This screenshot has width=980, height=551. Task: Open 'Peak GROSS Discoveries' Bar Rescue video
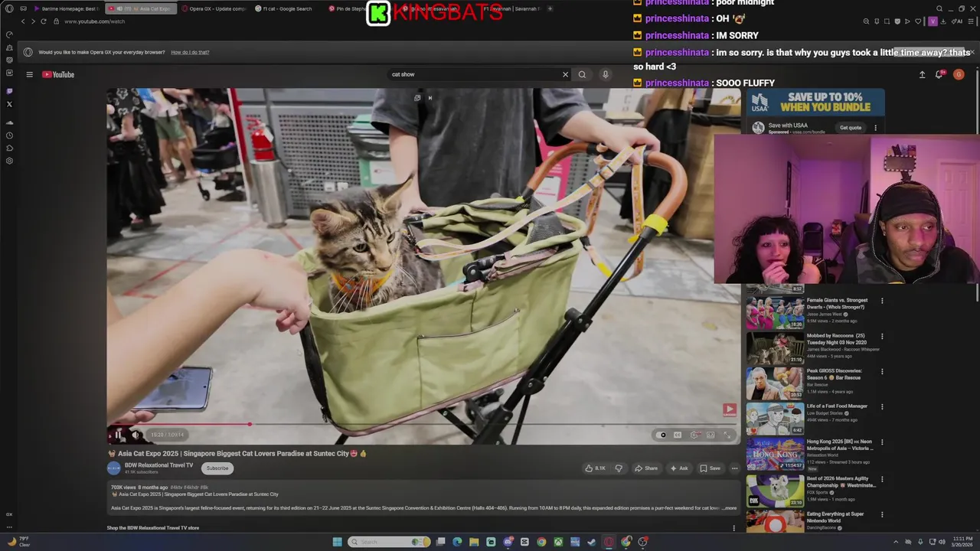(835, 373)
